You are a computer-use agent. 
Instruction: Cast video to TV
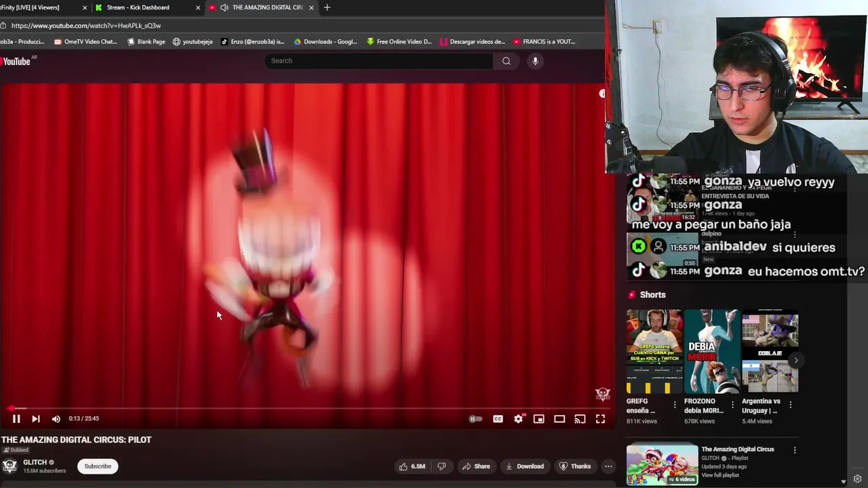point(580,419)
